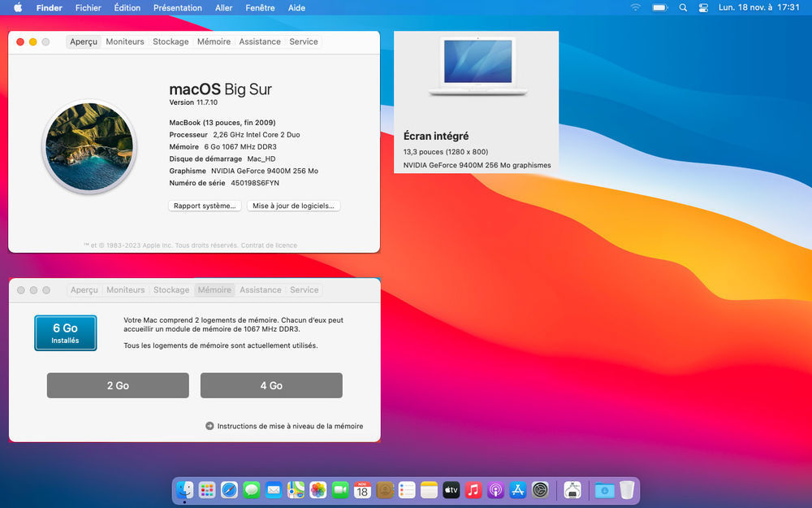Viewport: 812px width, 508px height.
Task: Switch to Stockage tab in macOS Big Sur window
Action: pos(171,41)
